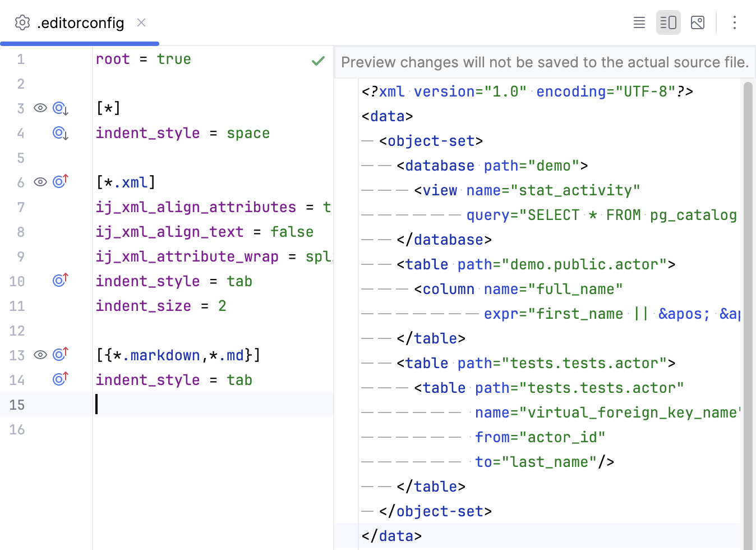Click the down-arrow icon beside indent_style = space
The height and width of the screenshot is (550, 756).
(60, 133)
